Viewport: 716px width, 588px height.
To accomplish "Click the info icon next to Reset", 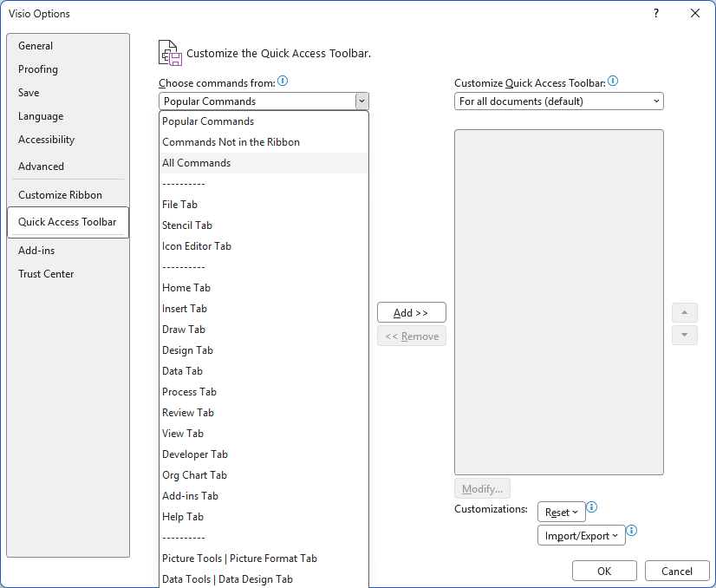I will [591, 507].
